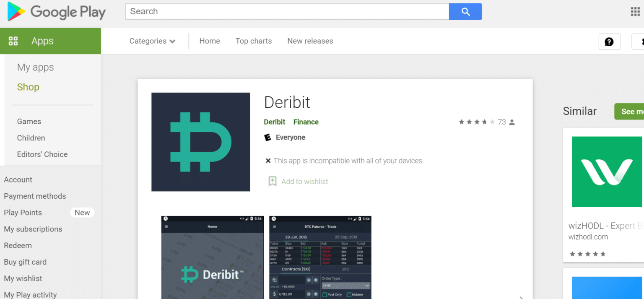Click inside the Search input field
Screen dimensions: 644x299
coord(287,11)
